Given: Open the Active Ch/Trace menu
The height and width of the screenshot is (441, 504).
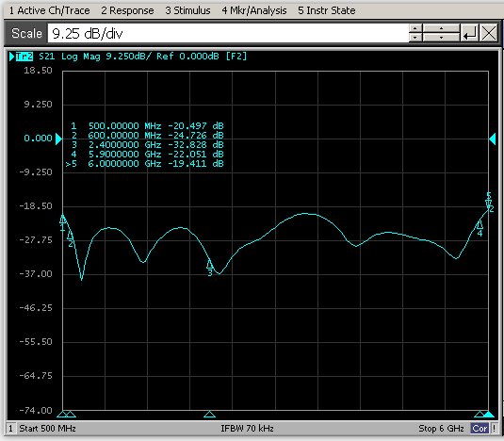Looking at the screenshot, I should [x=50, y=10].
